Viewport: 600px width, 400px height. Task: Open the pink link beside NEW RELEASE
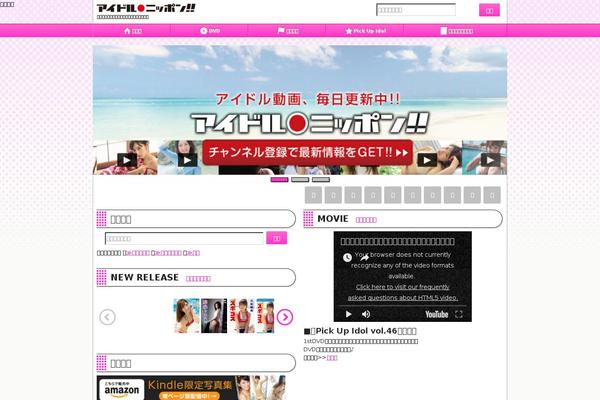(198, 279)
